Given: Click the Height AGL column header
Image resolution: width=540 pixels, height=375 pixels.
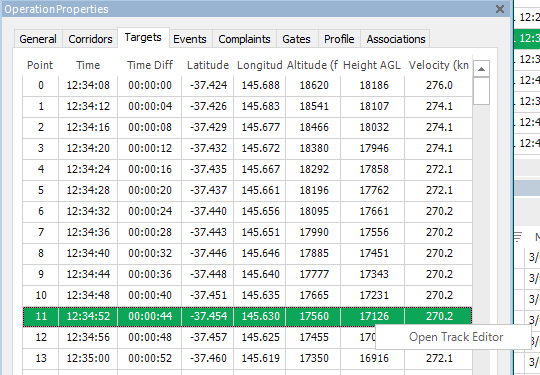Looking at the screenshot, I should point(372,65).
